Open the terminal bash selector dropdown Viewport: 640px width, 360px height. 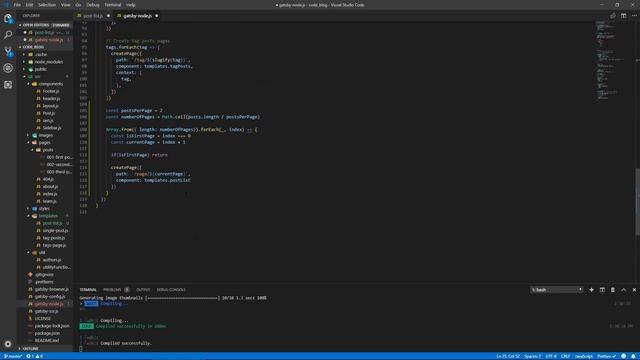557,290
